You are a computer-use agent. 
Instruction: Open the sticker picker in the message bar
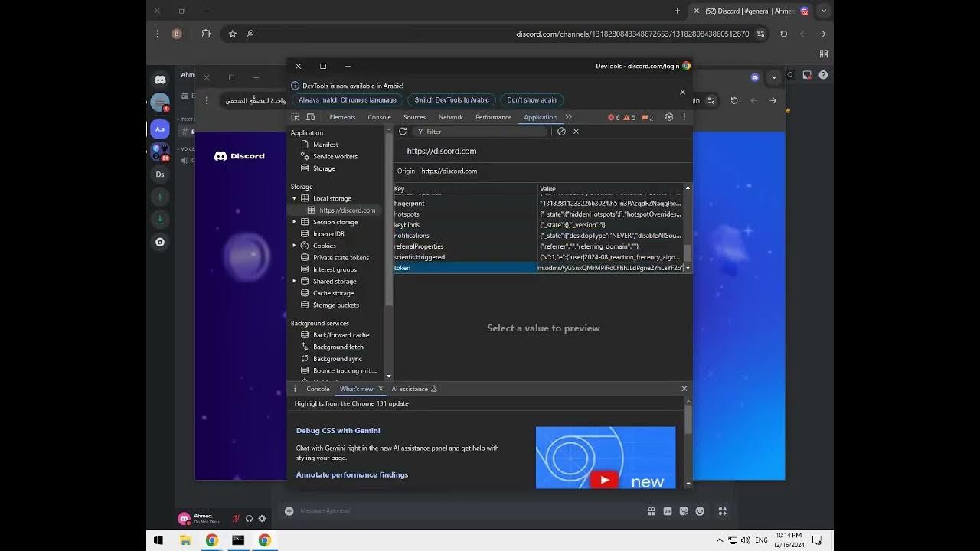point(684,511)
